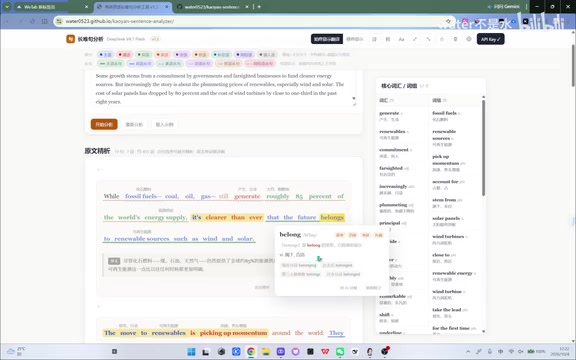This screenshot has width=576, height=360.
Task: Open the tab search chevron at top-left
Action: coord(7,7)
